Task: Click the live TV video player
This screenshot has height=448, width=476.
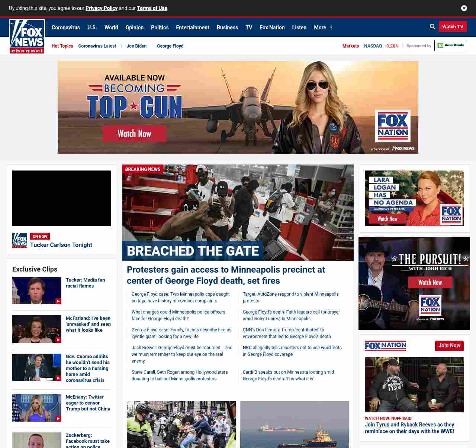Action: [x=62, y=198]
